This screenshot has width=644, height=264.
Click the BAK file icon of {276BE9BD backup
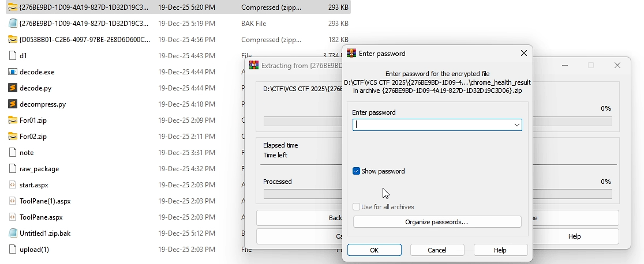click(x=12, y=24)
